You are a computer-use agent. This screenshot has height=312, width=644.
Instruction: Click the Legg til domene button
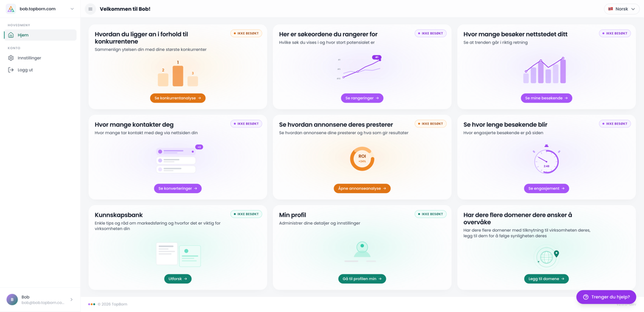click(x=546, y=279)
